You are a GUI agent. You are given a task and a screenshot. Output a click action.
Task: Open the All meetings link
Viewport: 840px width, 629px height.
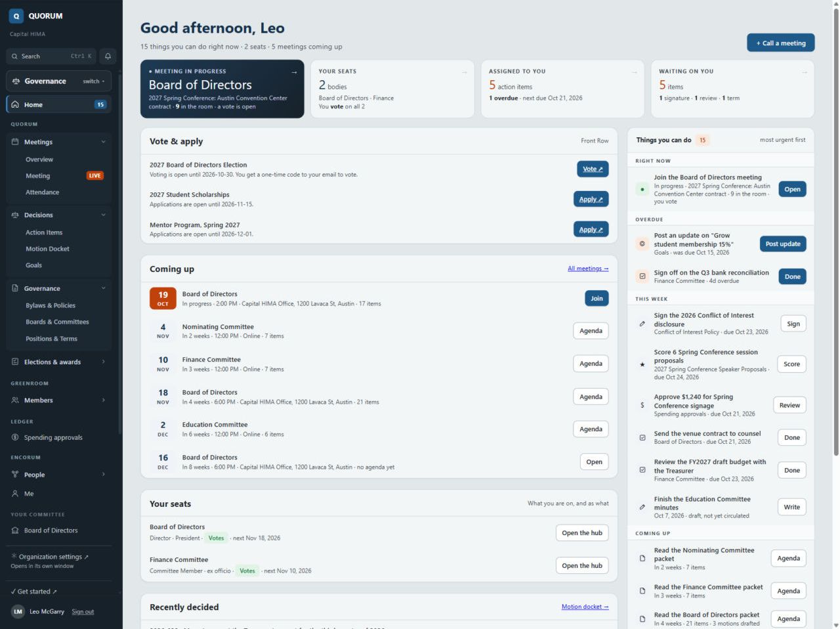click(x=588, y=269)
